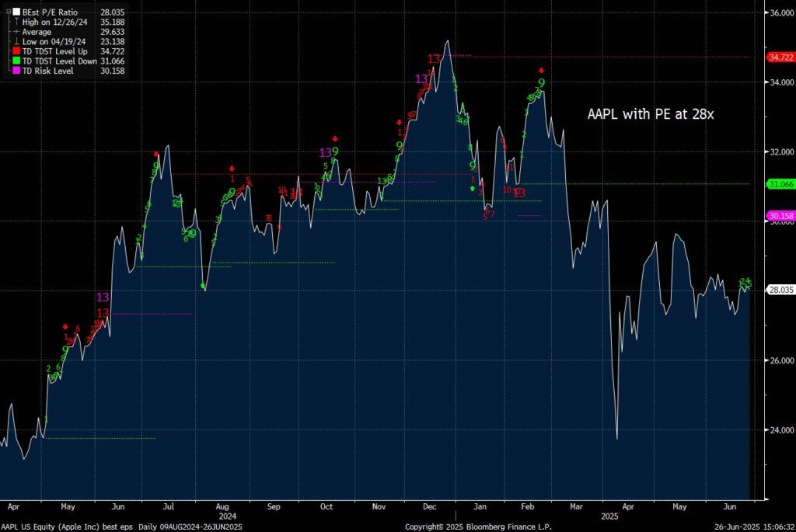Click the 24.000 price axis tick label
The width and height of the screenshot is (796, 532).
pos(782,430)
